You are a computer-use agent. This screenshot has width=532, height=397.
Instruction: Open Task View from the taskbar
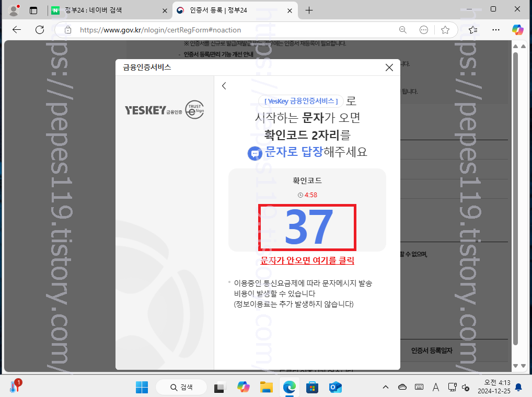coord(220,387)
